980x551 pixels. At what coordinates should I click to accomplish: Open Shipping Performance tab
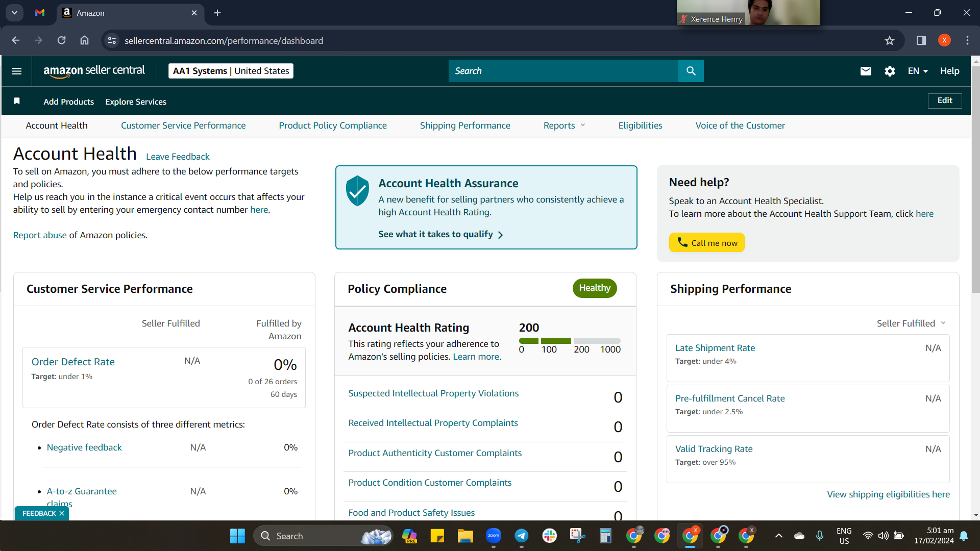point(465,126)
